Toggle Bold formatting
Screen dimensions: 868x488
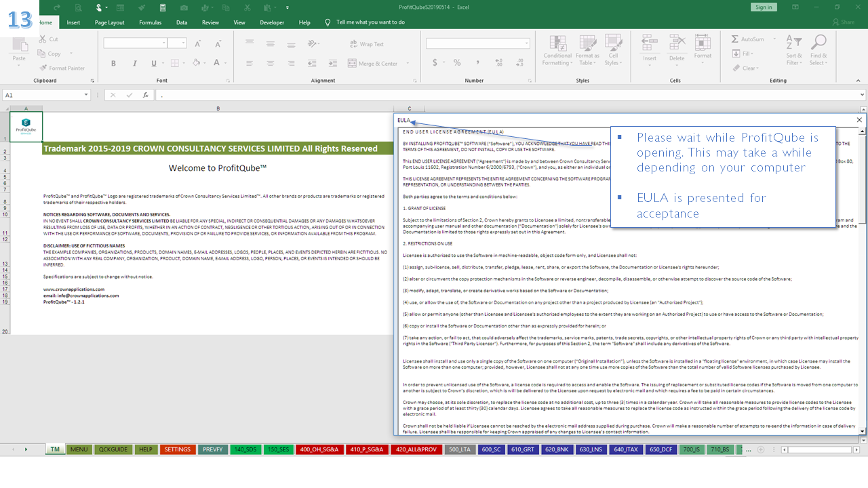(x=114, y=63)
